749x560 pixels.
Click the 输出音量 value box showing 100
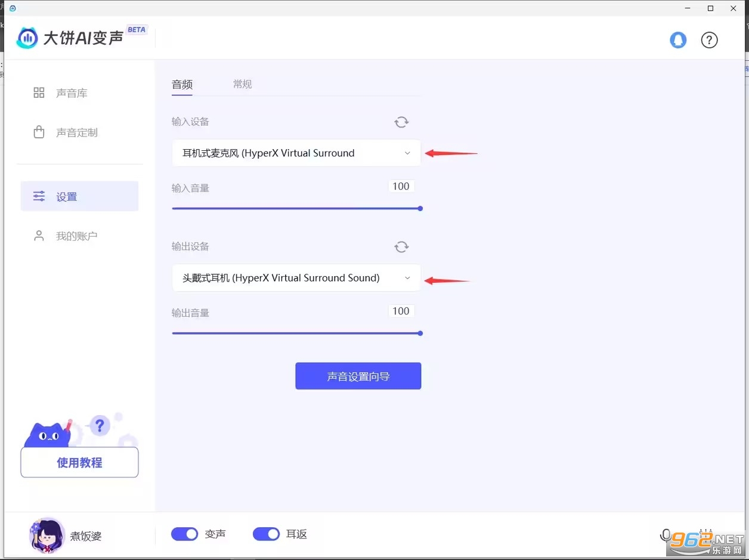pyautogui.click(x=401, y=311)
